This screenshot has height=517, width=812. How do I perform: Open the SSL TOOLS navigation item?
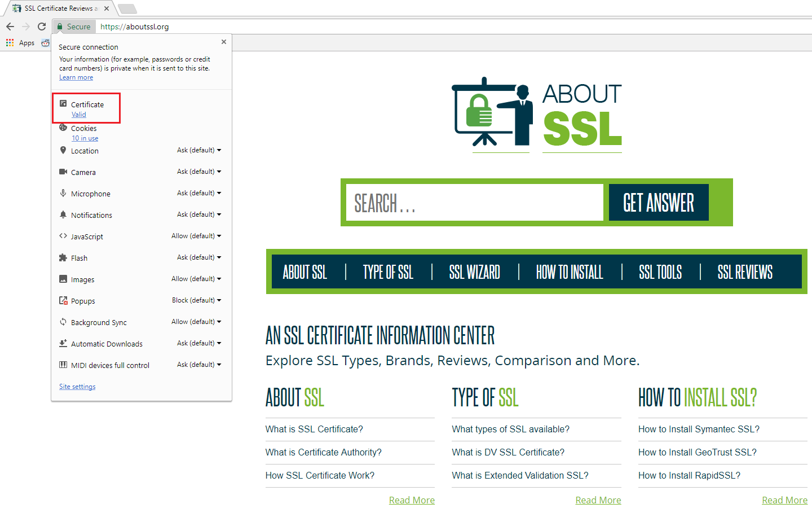(660, 272)
